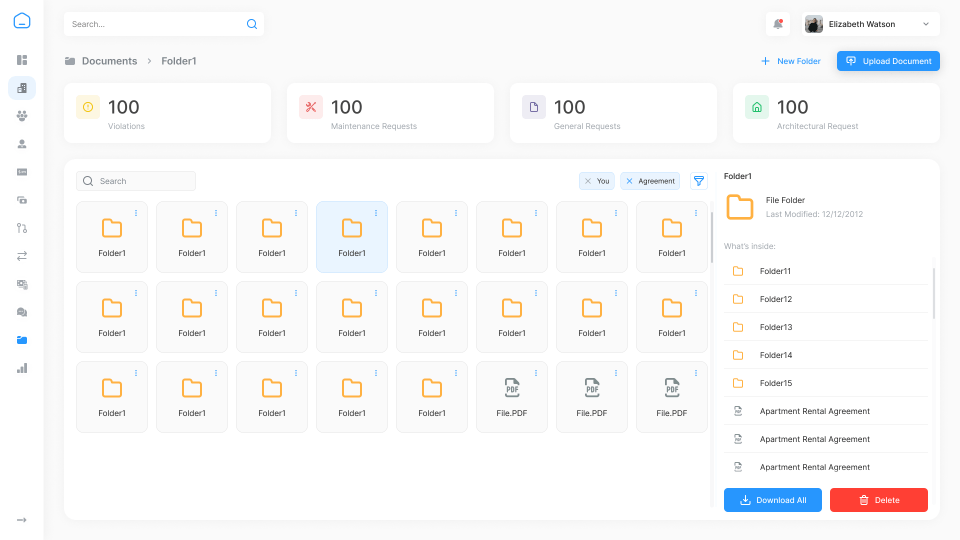The width and height of the screenshot is (960, 540).
Task: Remove the "You" filter chip
Action: [588, 181]
